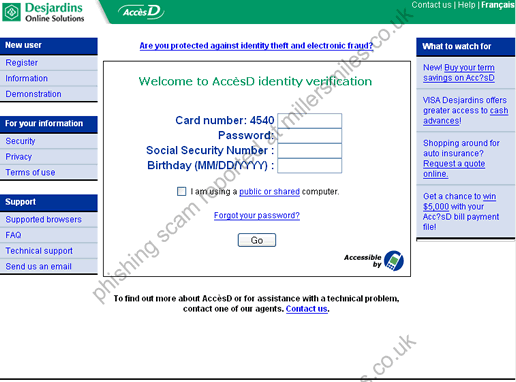Open the FAQ link
Viewport: 516px width, 382px height.
pos(13,235)
